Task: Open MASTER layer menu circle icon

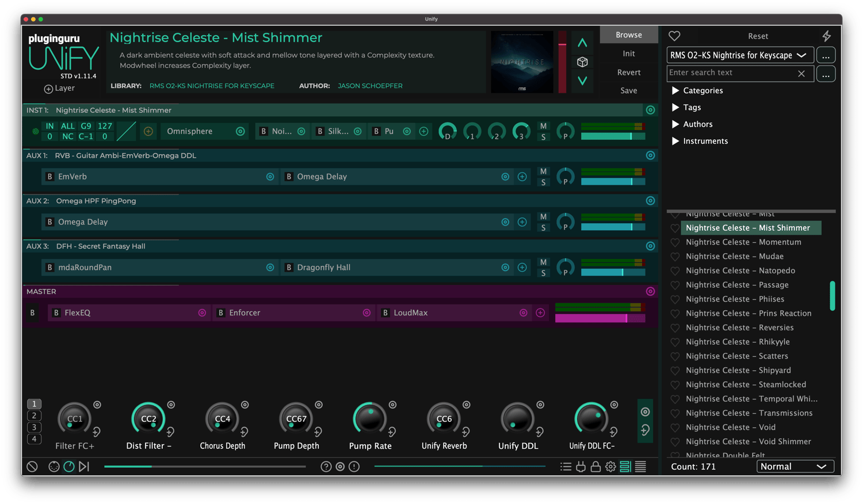Action: click(x=650, y=292)
